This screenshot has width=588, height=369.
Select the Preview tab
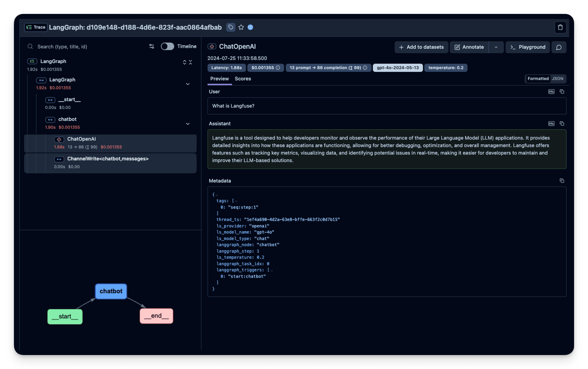click(219, 79)
